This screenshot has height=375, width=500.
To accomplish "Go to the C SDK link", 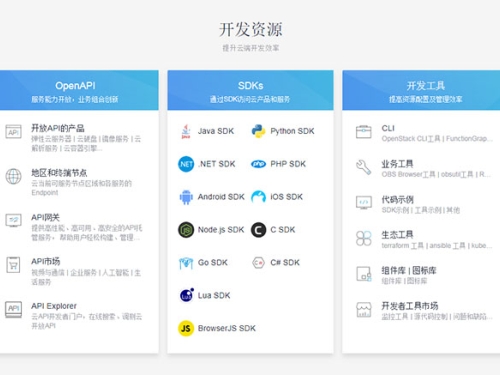I will [x=283, y=230].
